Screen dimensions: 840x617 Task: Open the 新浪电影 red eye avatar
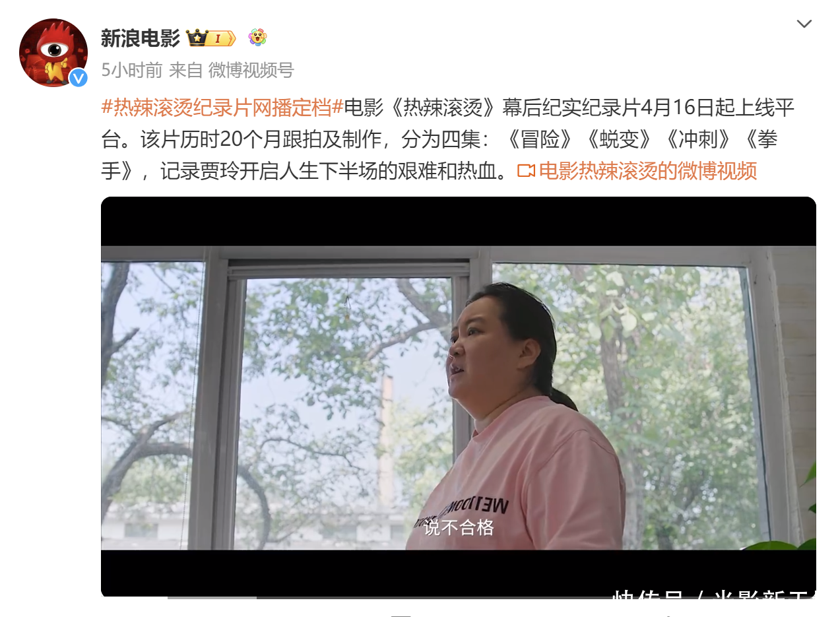[x=53, y=53]
